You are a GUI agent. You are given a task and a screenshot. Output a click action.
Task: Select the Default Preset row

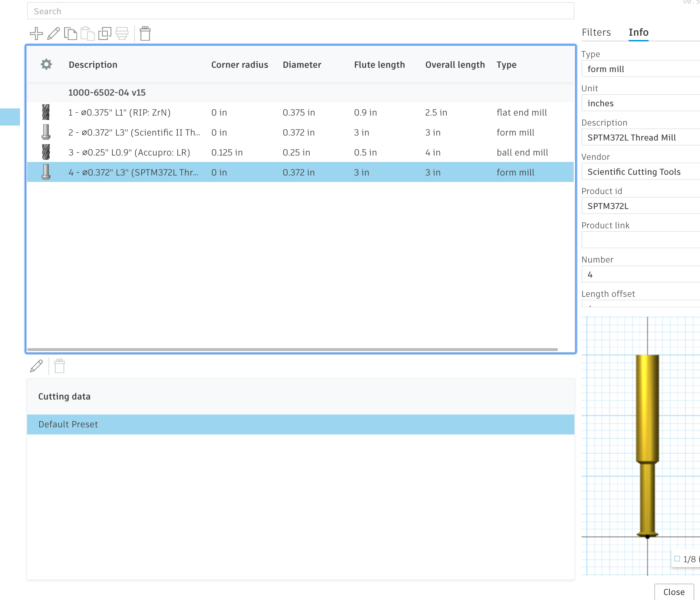[300, 424]
